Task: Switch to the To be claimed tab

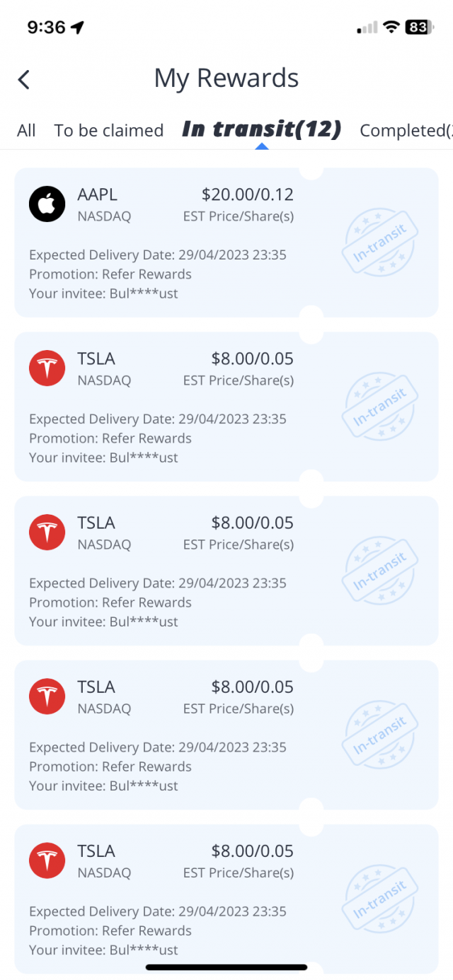Action: tap(109, 131)
